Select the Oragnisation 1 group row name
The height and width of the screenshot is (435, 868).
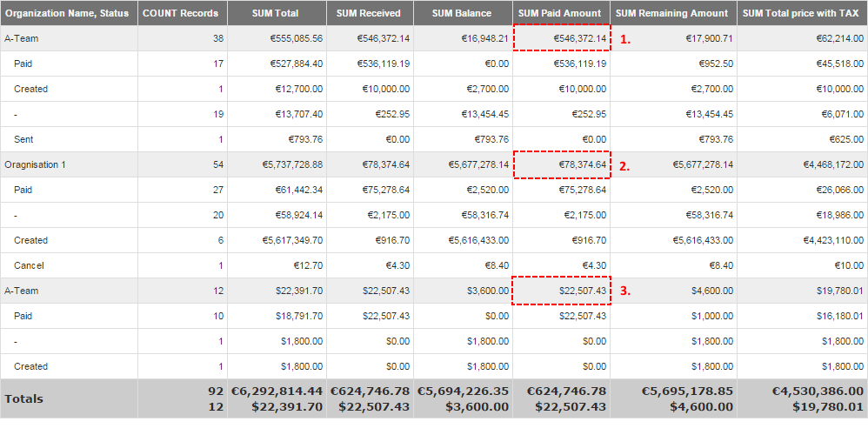click(36, 164)
